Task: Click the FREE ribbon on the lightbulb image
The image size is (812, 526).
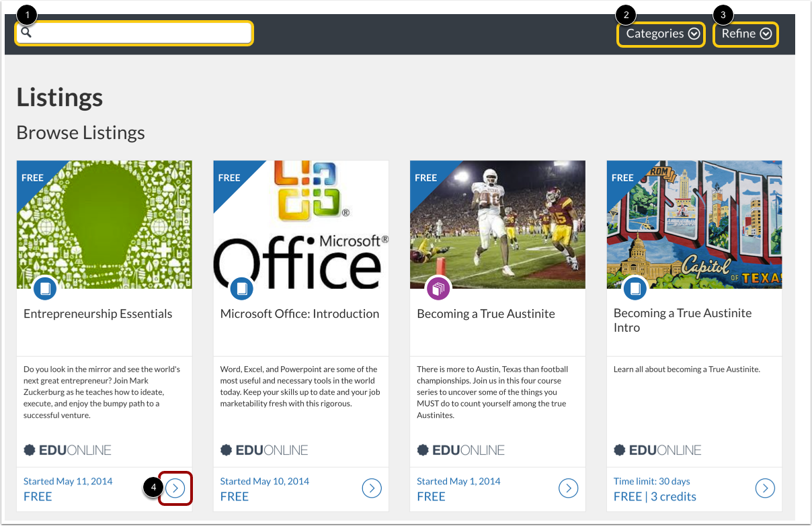Action: (32, 177)
